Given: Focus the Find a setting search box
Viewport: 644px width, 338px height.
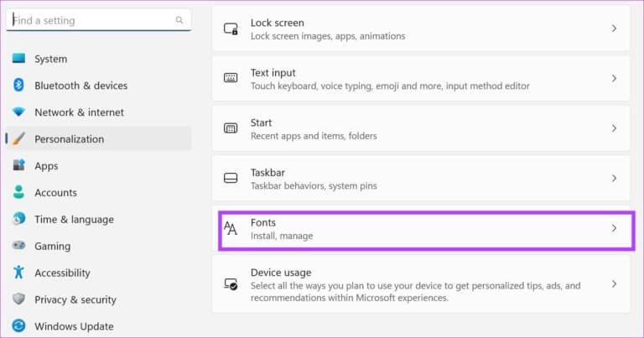Looking at the screenshot, I should 99,20.
